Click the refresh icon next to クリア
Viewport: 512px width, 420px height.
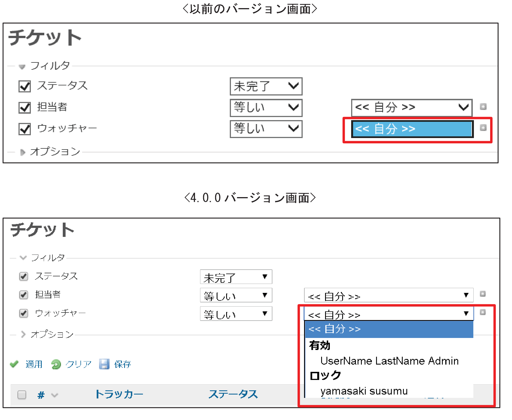click(56, 364)
